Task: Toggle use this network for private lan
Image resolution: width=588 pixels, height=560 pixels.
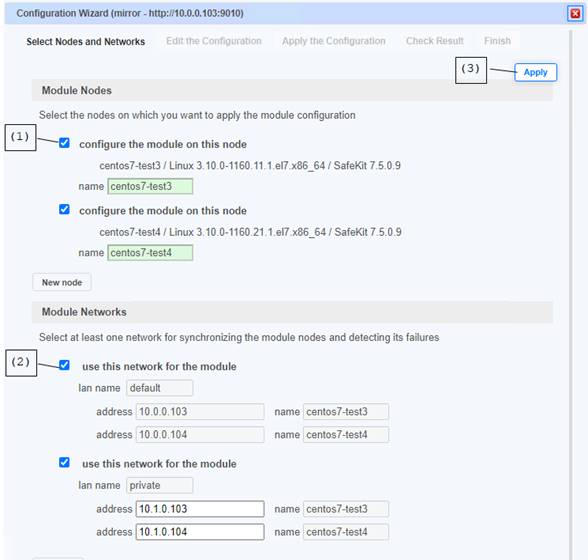Action: tap(64, 462)
